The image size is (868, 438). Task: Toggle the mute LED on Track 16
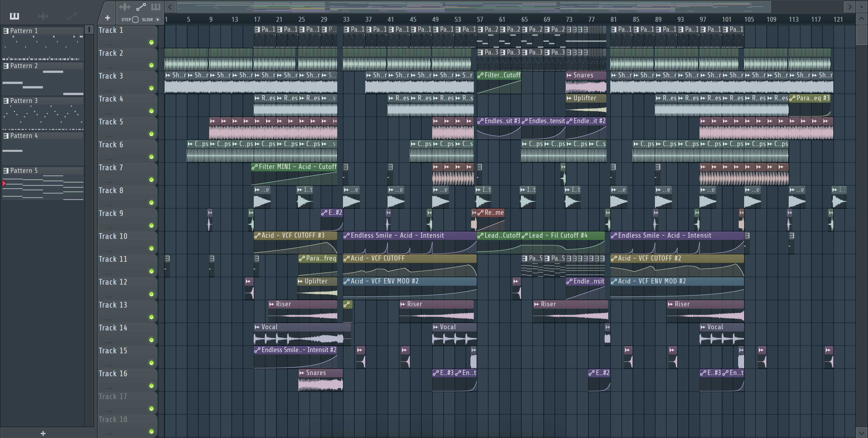[x=152, y=386]
